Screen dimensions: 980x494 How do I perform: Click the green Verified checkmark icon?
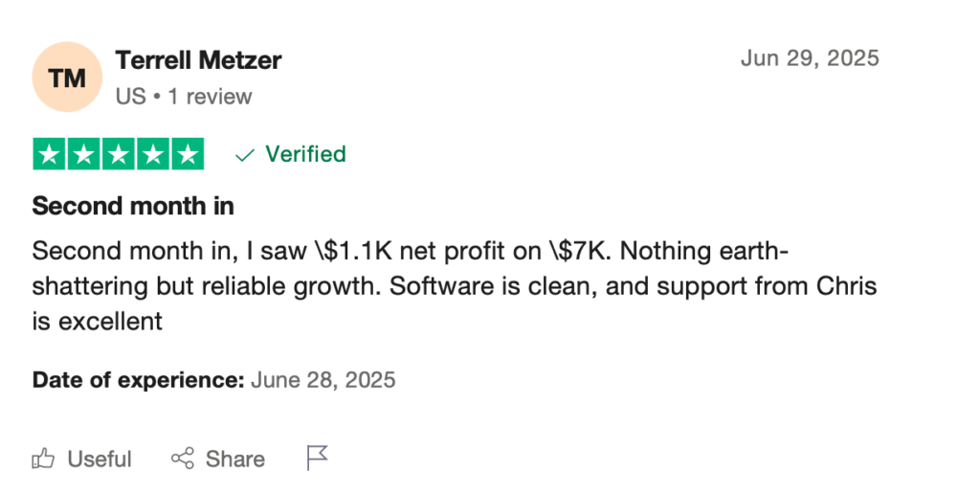click(x=244, y=154)
